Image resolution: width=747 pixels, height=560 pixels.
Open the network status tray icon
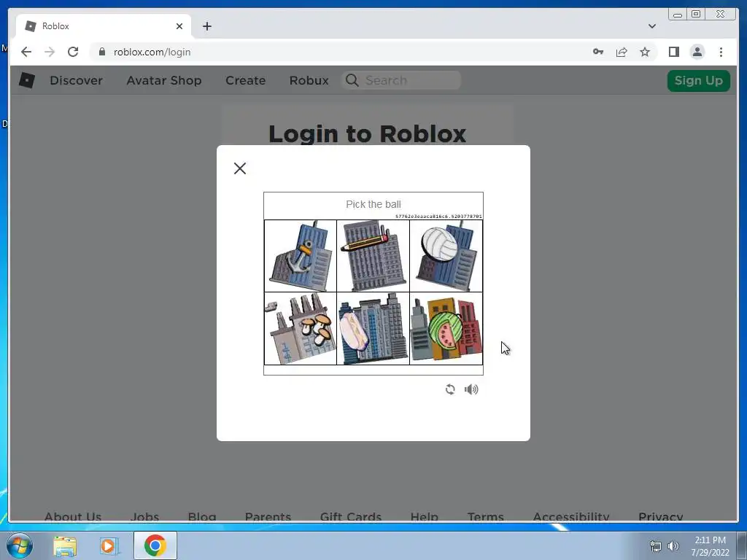pos(656,546)
